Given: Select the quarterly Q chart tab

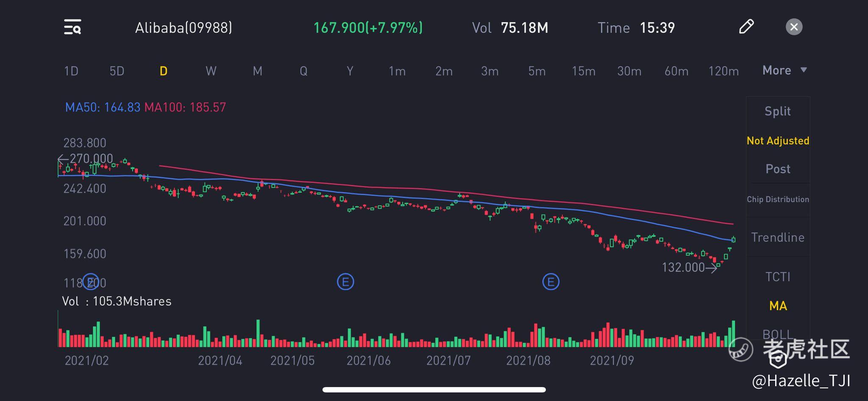Looking at the screenshot, I should click(x=303, y=71).
